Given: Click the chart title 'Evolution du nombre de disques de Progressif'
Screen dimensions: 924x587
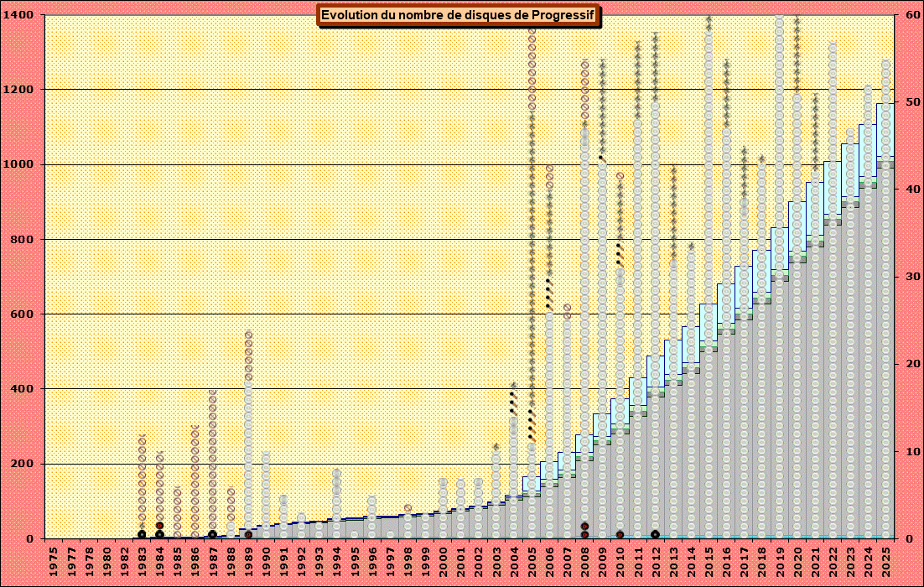Looking at the screenshot, I should (x=459, y=15).
